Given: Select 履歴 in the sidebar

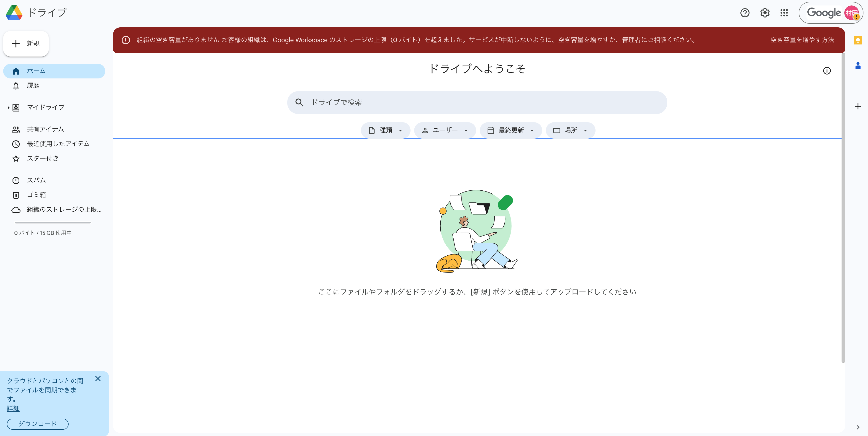Looking at the screenshot, I should pyautogui.click(x=33, y=85).
